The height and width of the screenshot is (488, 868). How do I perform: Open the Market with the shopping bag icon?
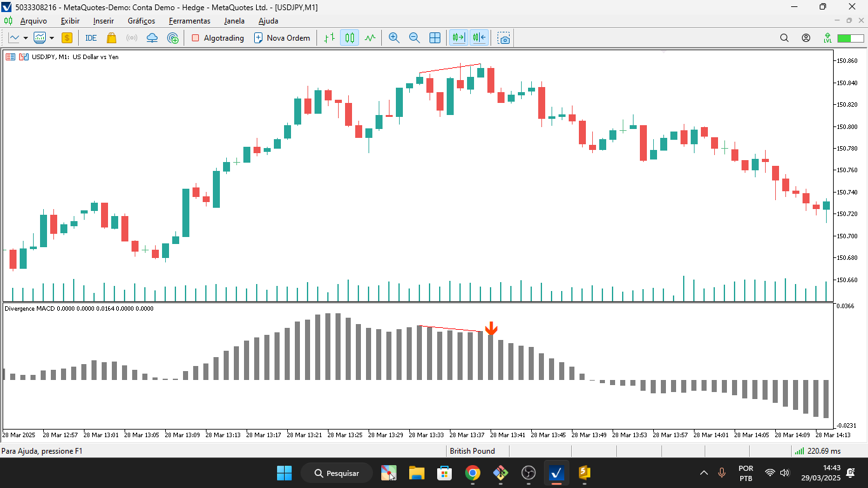coord(112,37)
